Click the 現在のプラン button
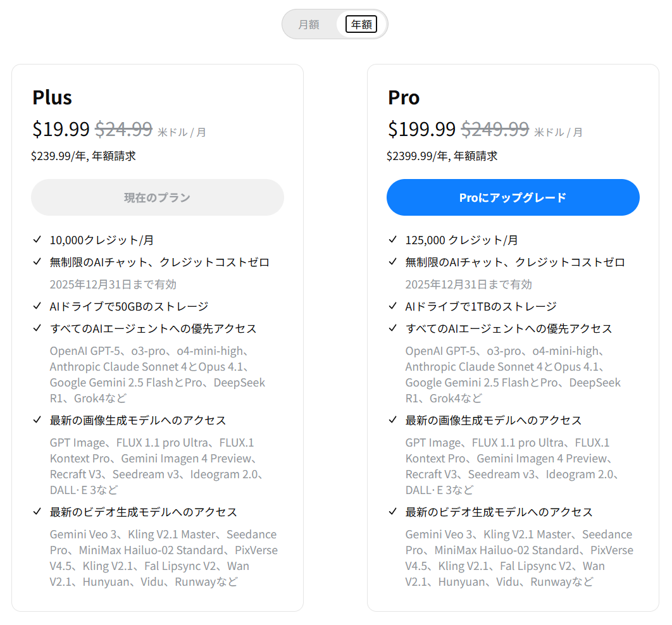This screenshot has width=672, height=625. 158,197
